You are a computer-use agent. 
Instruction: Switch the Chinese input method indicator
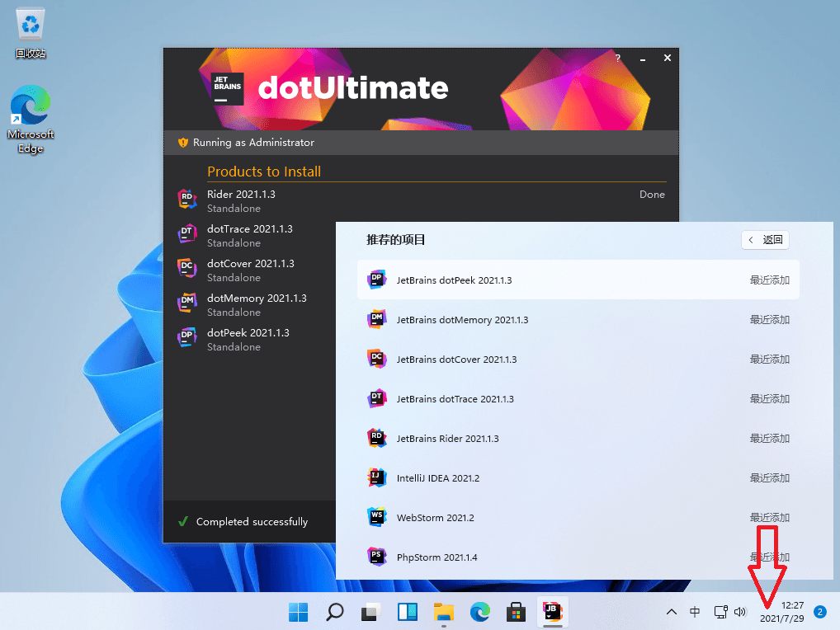coord(695,612)
